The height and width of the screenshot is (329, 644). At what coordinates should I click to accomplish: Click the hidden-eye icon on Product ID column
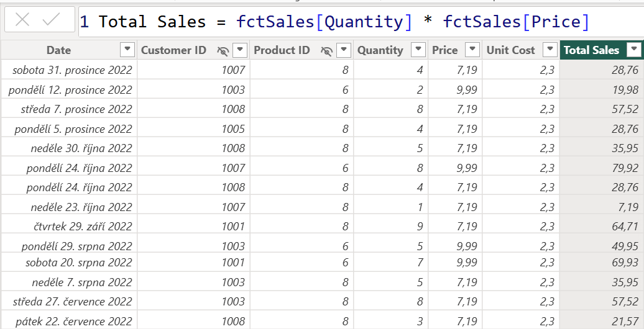click(326, 50)
